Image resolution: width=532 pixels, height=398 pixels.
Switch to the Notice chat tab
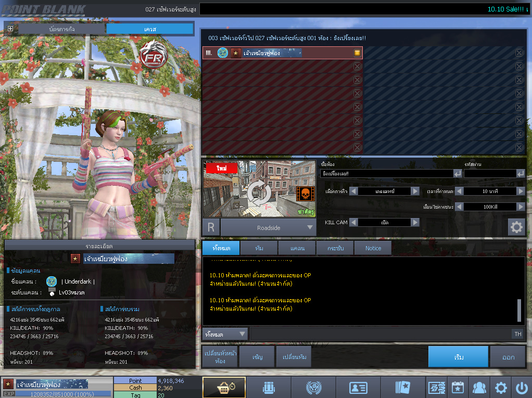373,248
